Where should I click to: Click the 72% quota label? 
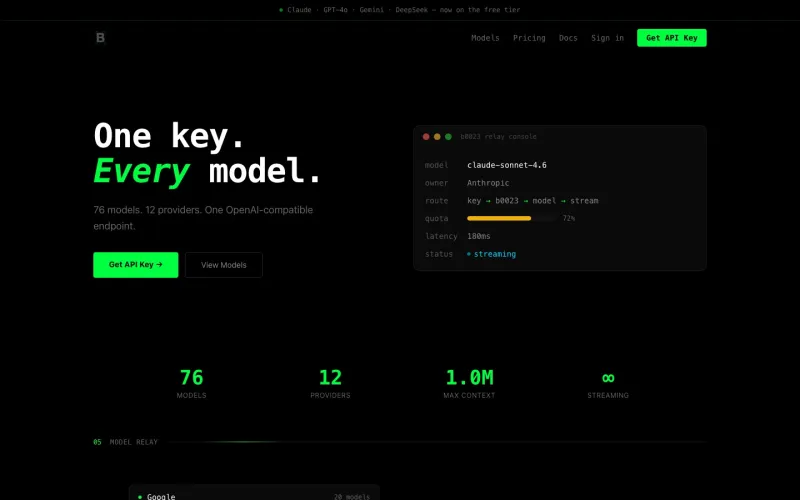click(x=568, y=218)
